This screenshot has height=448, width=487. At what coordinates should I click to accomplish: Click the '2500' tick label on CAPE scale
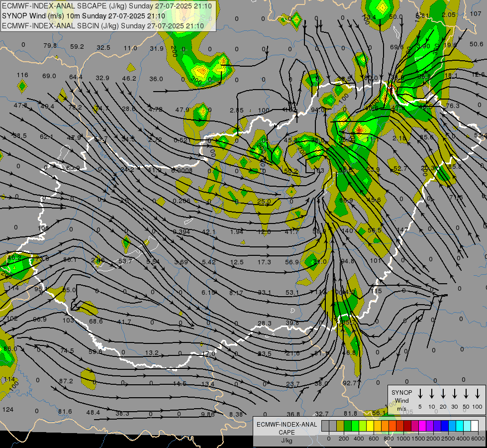tap(448, 439)
